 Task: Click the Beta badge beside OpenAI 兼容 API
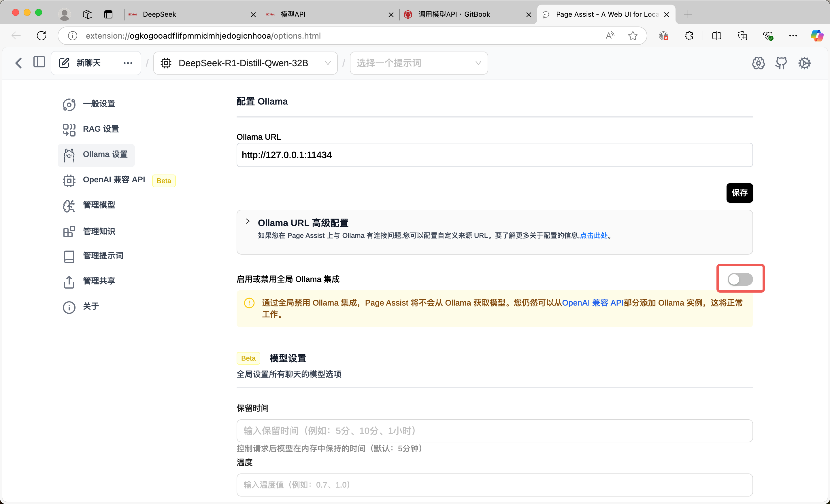(164, 181)
